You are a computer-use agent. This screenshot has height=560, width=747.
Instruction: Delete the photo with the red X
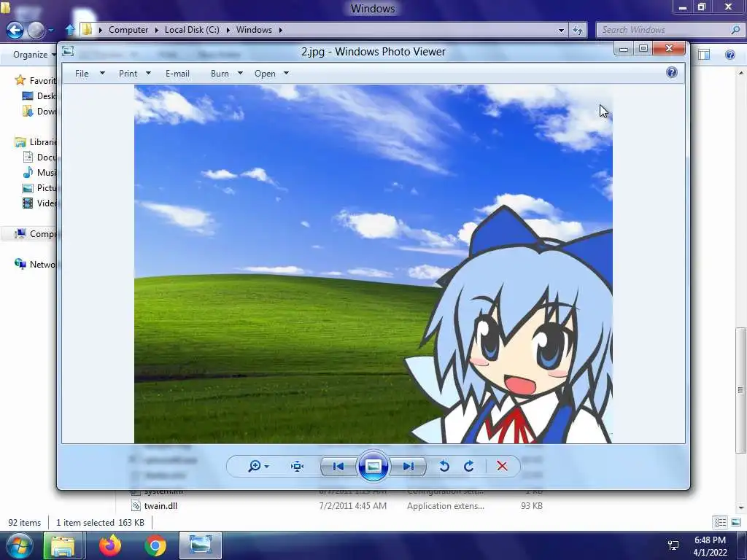(x=502, y=466)
